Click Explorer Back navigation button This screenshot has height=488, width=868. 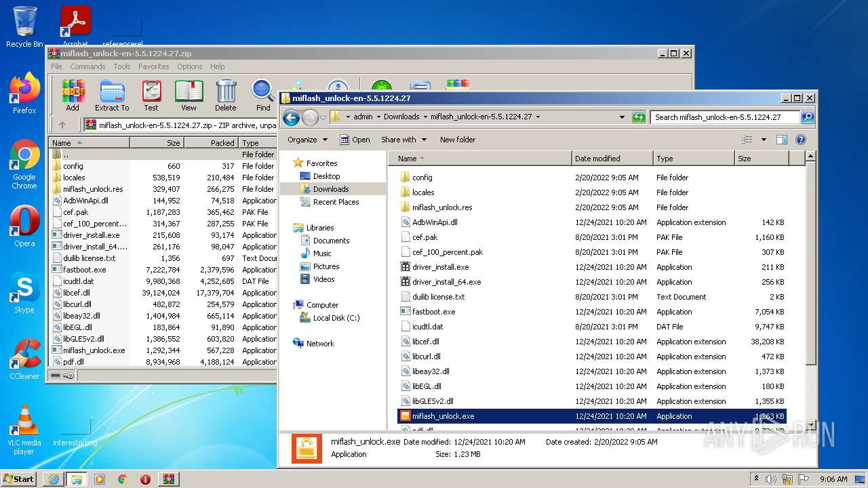point(292,117)
